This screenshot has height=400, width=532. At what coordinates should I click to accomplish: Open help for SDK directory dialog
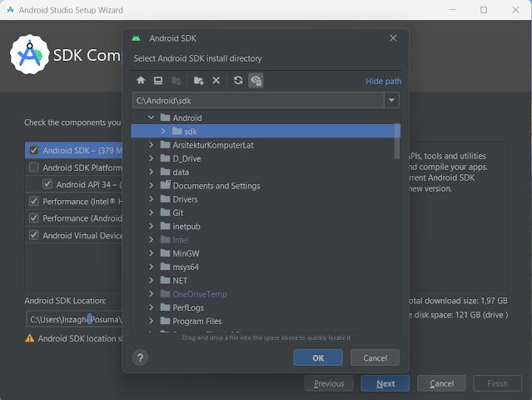tap(140, 357)
